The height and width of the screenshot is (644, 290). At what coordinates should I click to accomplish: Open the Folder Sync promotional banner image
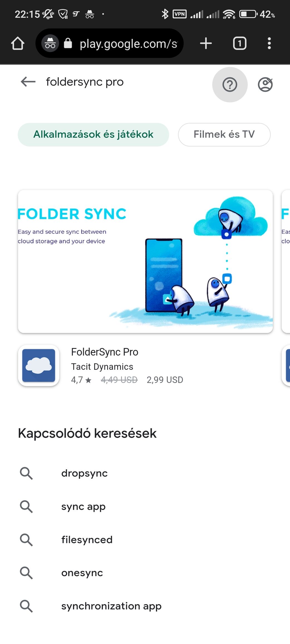click(145, 261)
